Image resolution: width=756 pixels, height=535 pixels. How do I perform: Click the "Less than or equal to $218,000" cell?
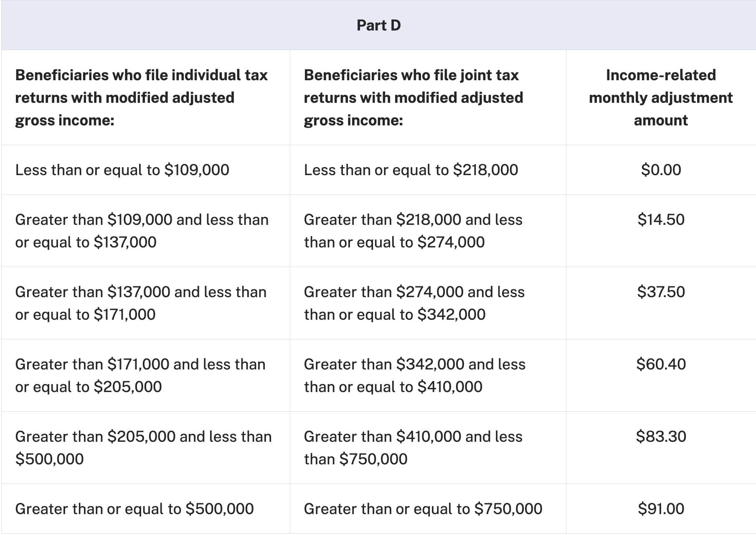[x=411, y=170]
